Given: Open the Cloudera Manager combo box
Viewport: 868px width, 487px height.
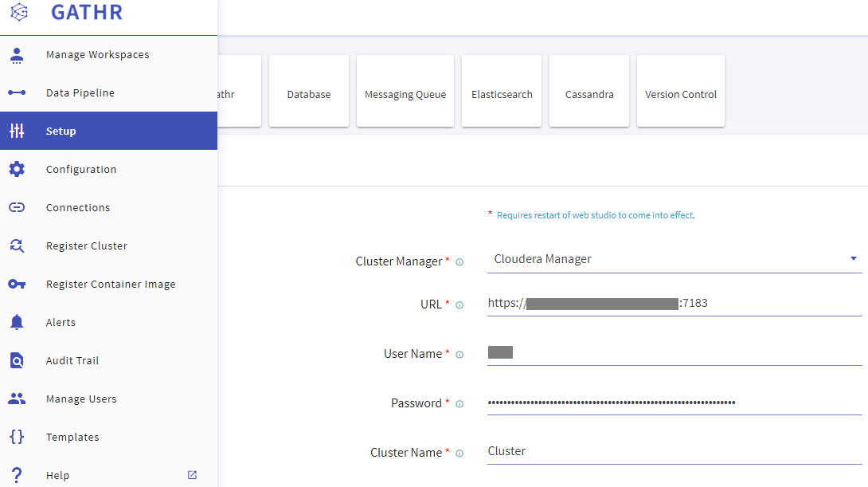Looking at the screenshot, I should click(674, 259).
